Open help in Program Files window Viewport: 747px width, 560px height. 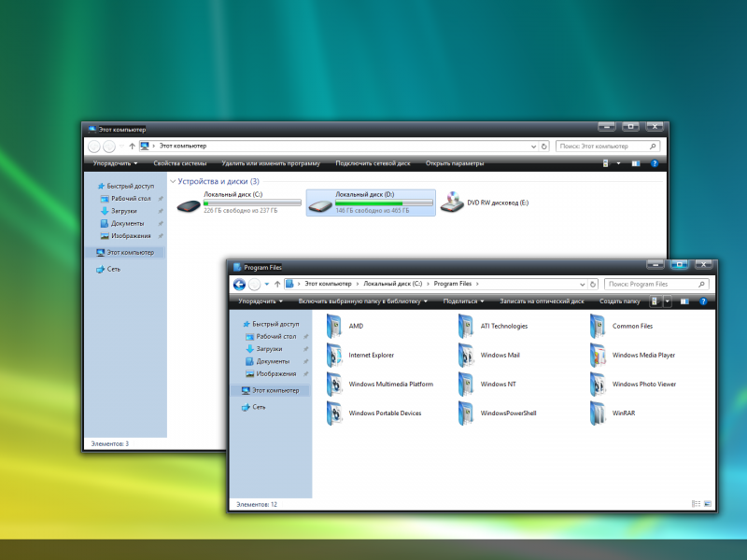703,301
